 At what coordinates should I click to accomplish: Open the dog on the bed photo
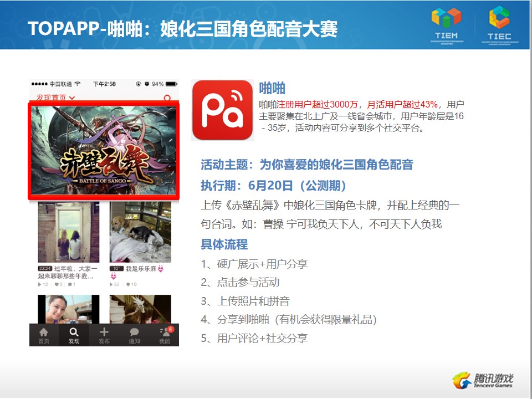tap(140, 232)
